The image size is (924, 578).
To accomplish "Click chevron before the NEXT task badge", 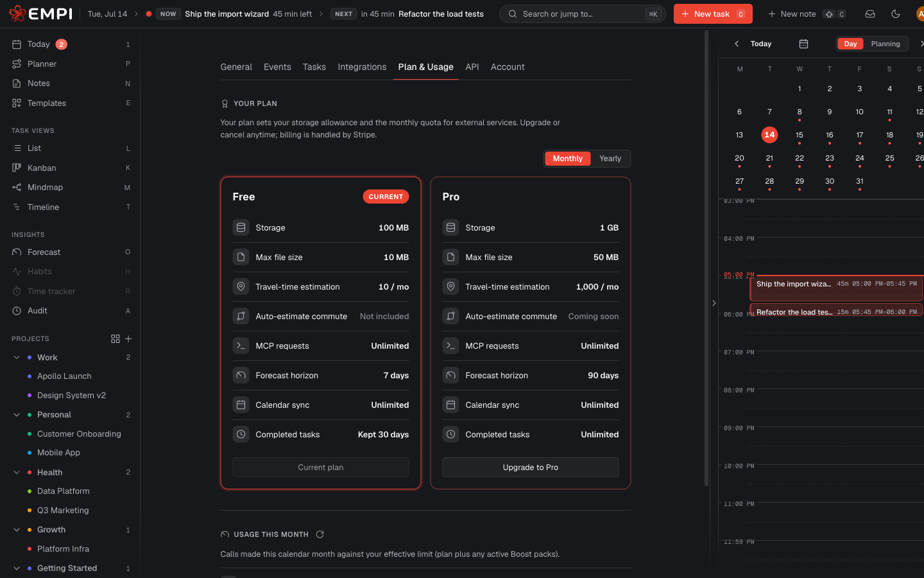I will pos(321,13).
